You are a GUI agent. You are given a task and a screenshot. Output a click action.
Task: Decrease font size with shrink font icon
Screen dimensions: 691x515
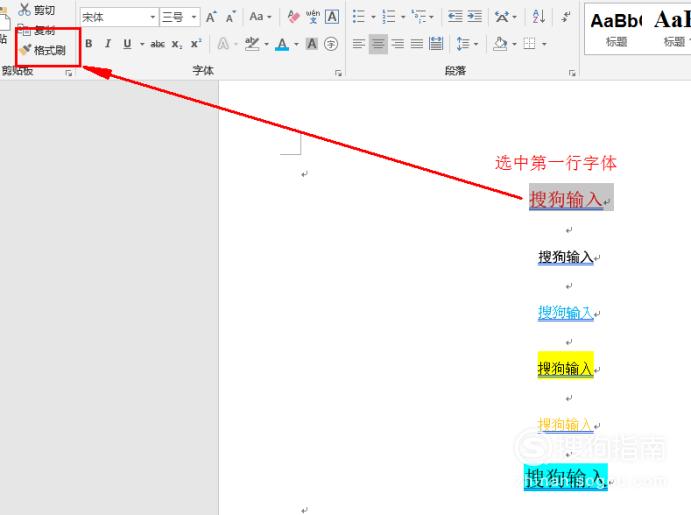(x=230, y=17)
